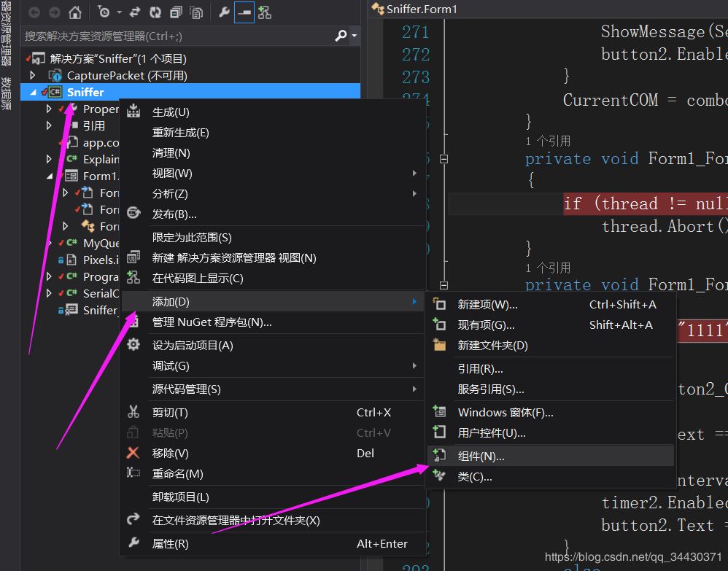Choose 生成(U) to build the project
This screenshot has width=728, height=571.
click(x=273, y=112)
